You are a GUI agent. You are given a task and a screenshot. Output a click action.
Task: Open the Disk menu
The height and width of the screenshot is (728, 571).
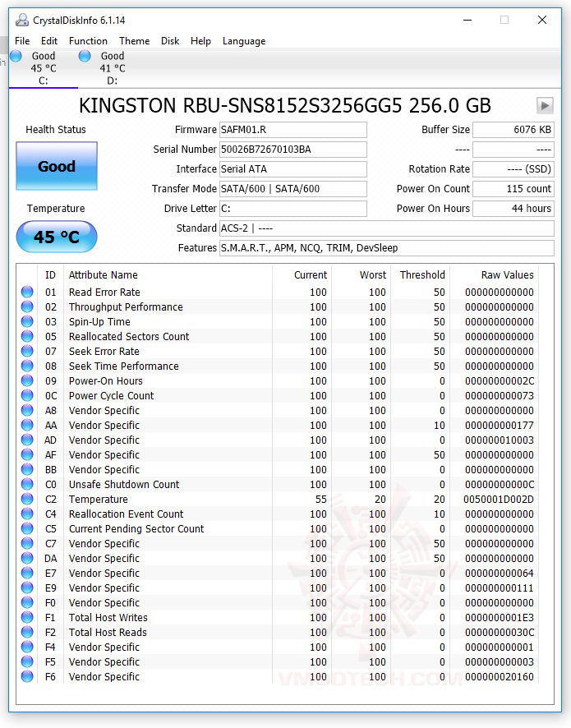pyautogui.click(x=170, y=41)
